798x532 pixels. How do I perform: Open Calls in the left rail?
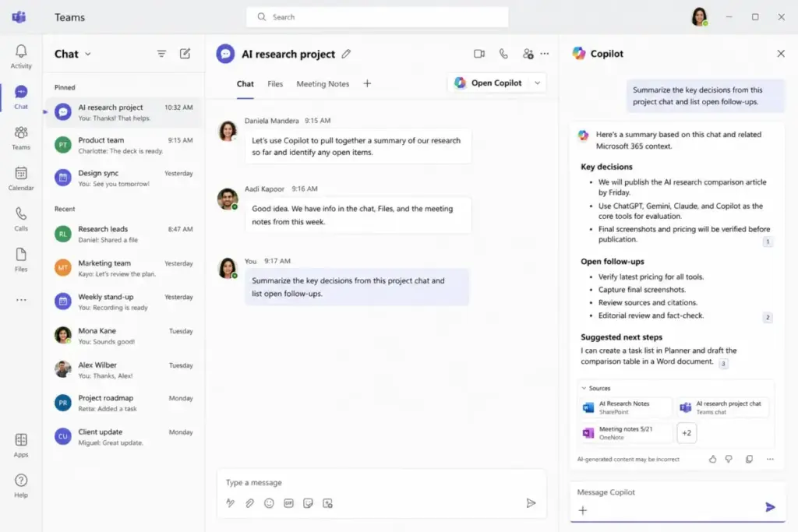(x=21, y=219)
